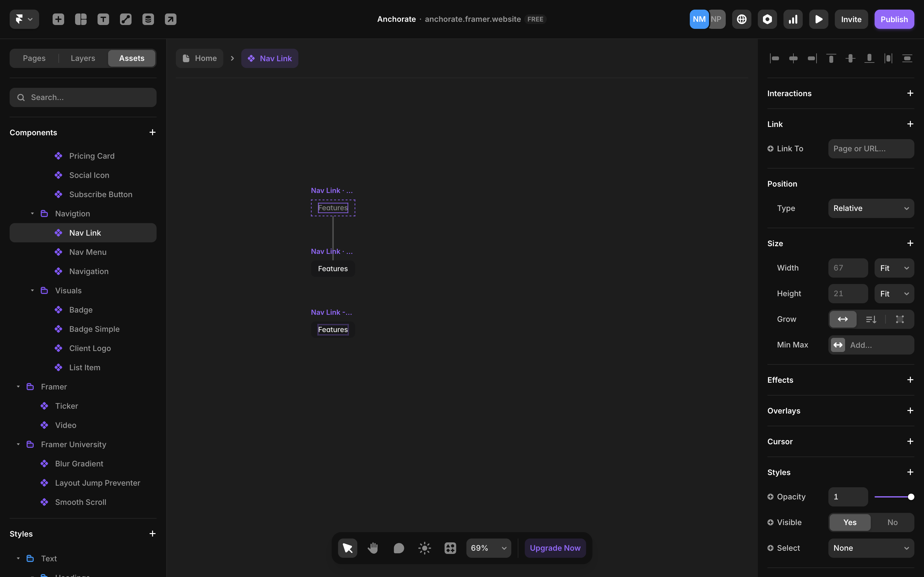924x577 pixels.
Task: Switch to the Layers tab
Action: [x=83, y=58]
